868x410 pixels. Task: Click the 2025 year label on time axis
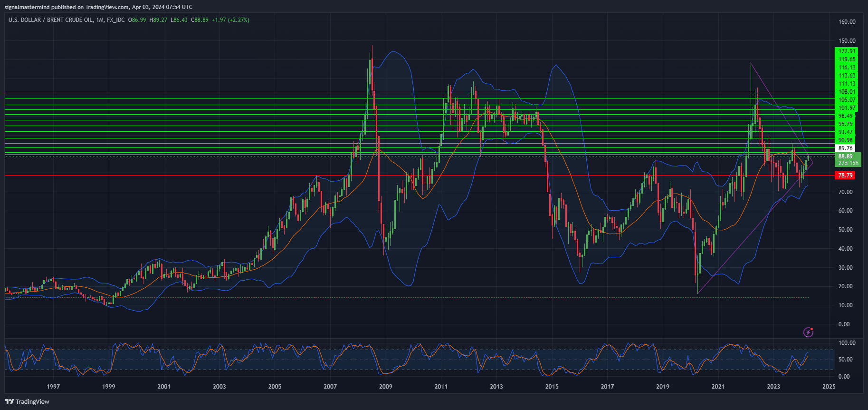(828, 386)
